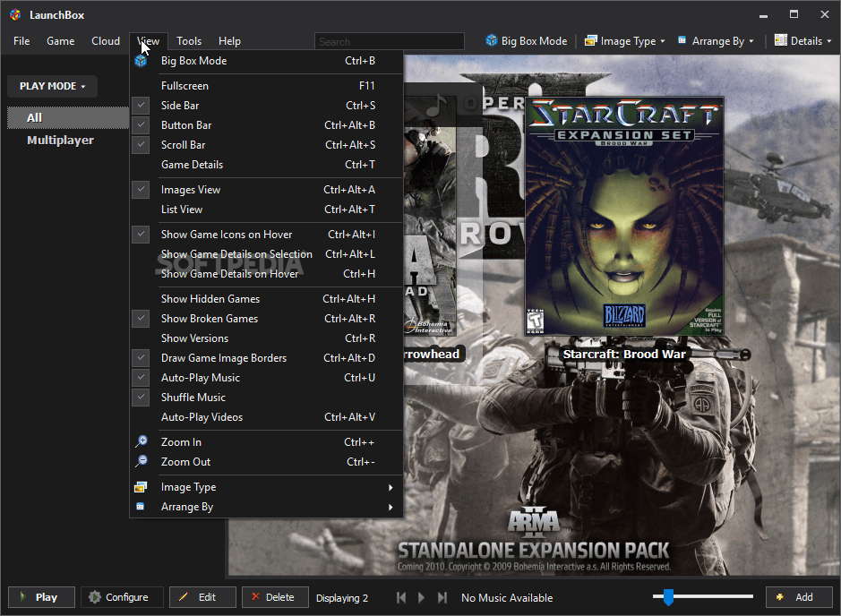Click the Details toolbar icon
This screenshot has width=841, height=616.
pyautogui.click(x=781, y=40)
